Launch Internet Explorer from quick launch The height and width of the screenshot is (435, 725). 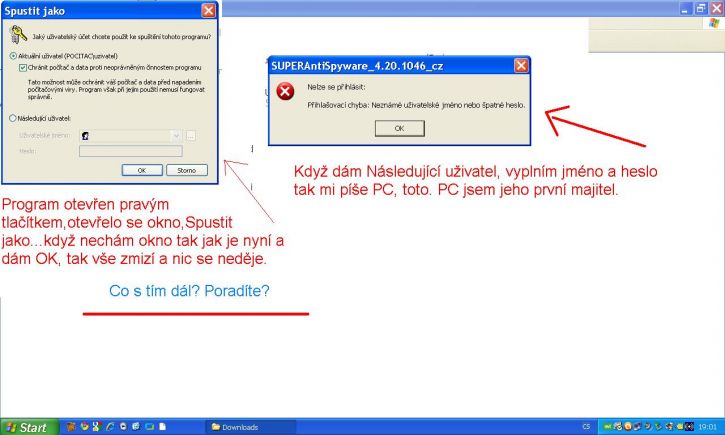[x=110, y=427]
